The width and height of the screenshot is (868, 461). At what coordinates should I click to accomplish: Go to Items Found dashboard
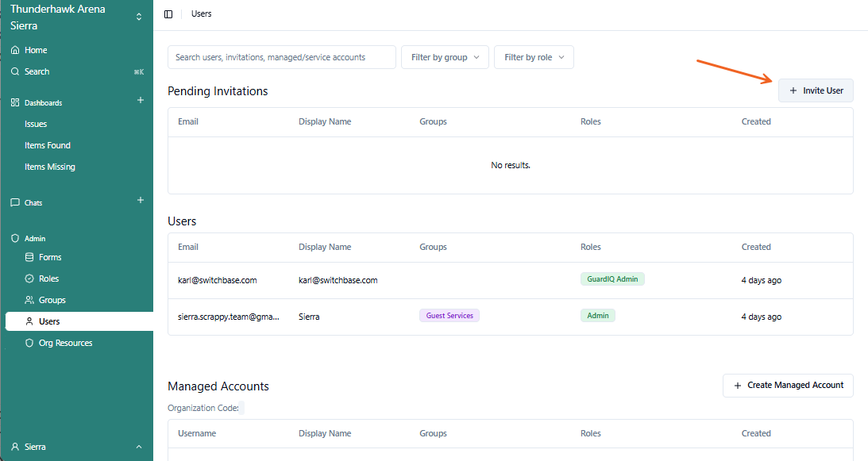(x=48, y=145)
